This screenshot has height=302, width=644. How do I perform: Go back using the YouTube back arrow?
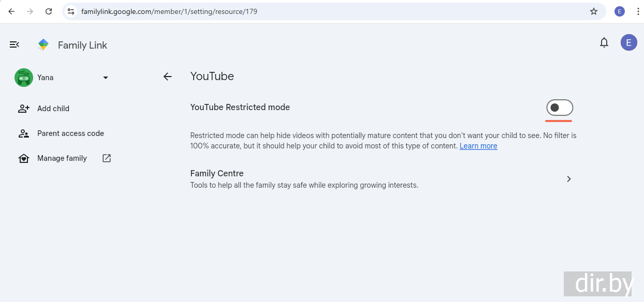click(x=167, y=77)
